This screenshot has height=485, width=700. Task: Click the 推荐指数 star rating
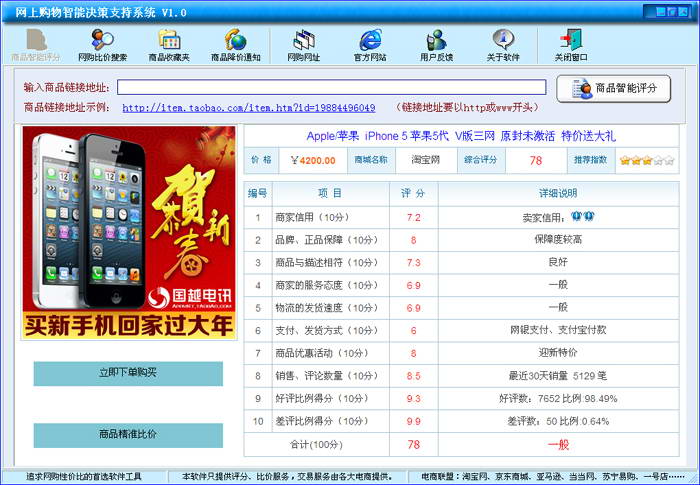pos(647,160)
